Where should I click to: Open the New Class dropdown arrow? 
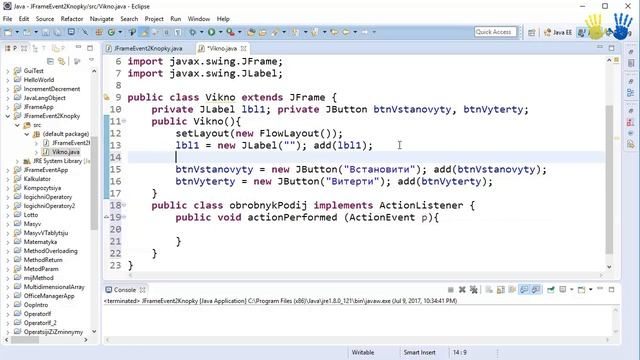click(x=120, y=32)
